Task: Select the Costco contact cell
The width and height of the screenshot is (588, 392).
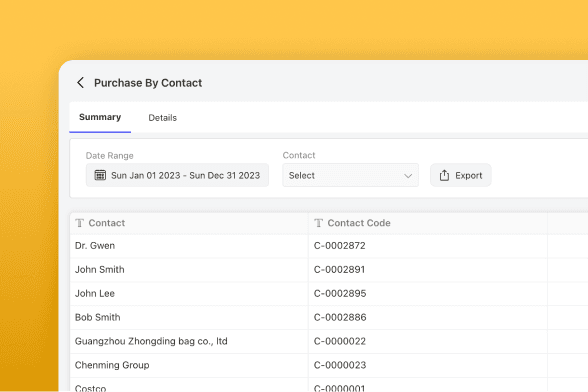Action: (x=189, y=386)
